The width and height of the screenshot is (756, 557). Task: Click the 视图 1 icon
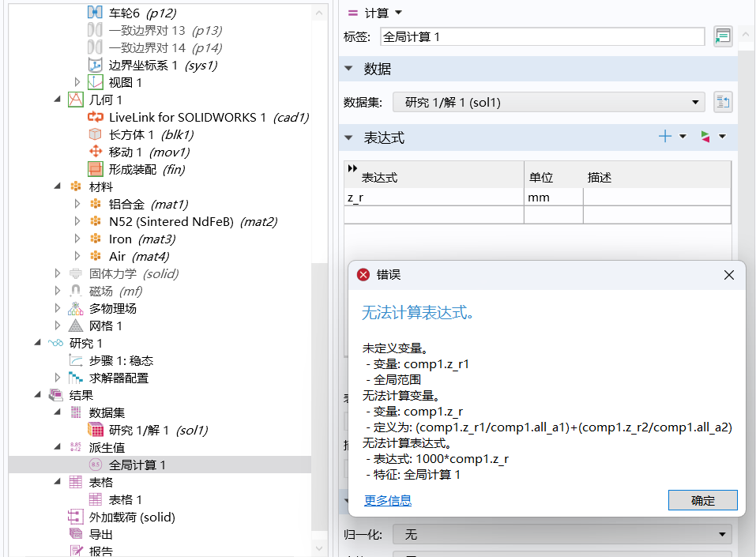(95, 82)
